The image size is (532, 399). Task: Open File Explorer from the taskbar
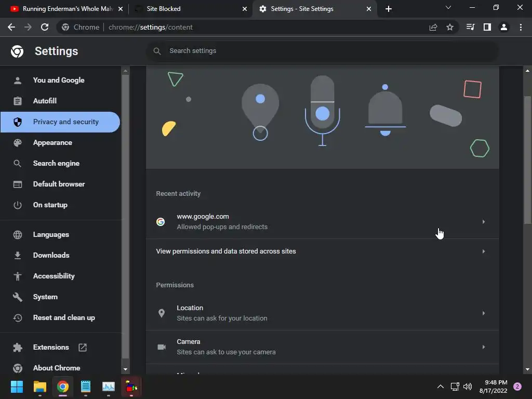pyautogui.click(x=39, y=387)
